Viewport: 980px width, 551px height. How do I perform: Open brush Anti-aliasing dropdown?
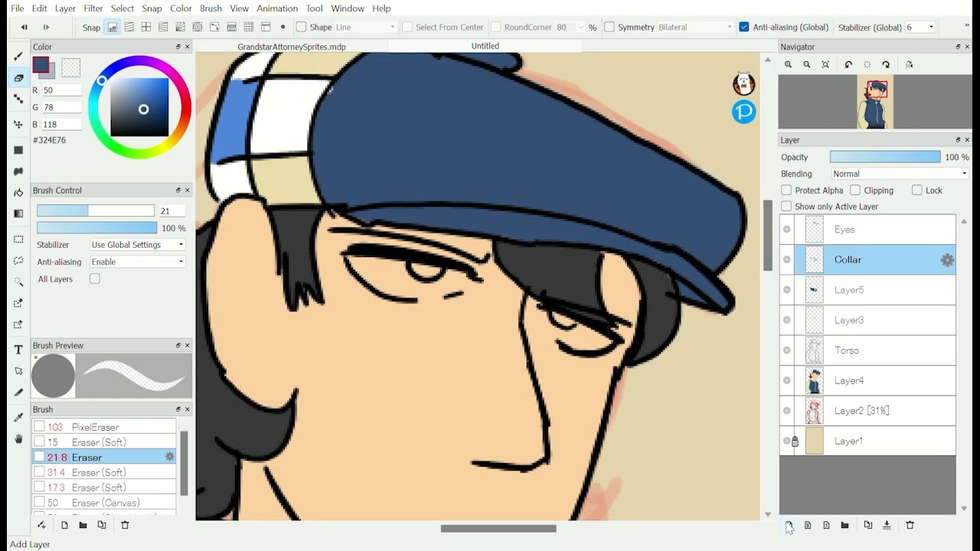(137, 262)
